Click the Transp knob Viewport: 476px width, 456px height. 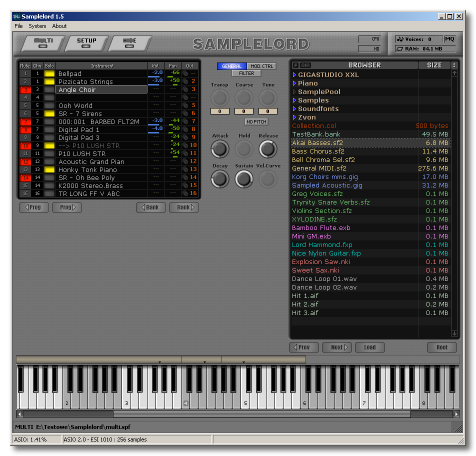click(220, 98)
